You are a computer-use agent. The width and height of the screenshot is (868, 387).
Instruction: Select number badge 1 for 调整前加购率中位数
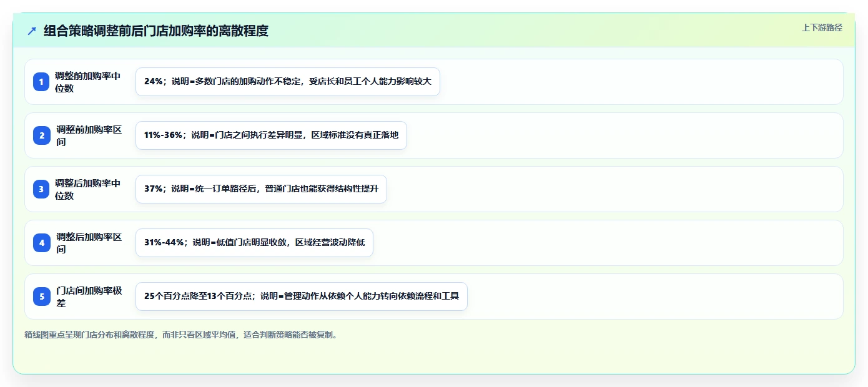41,82
